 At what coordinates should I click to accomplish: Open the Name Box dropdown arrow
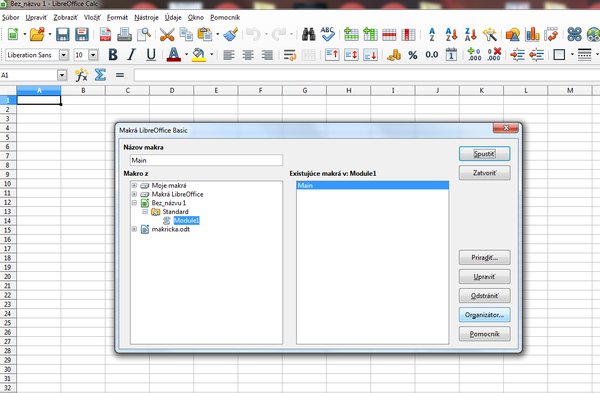(x=62, y=75)
